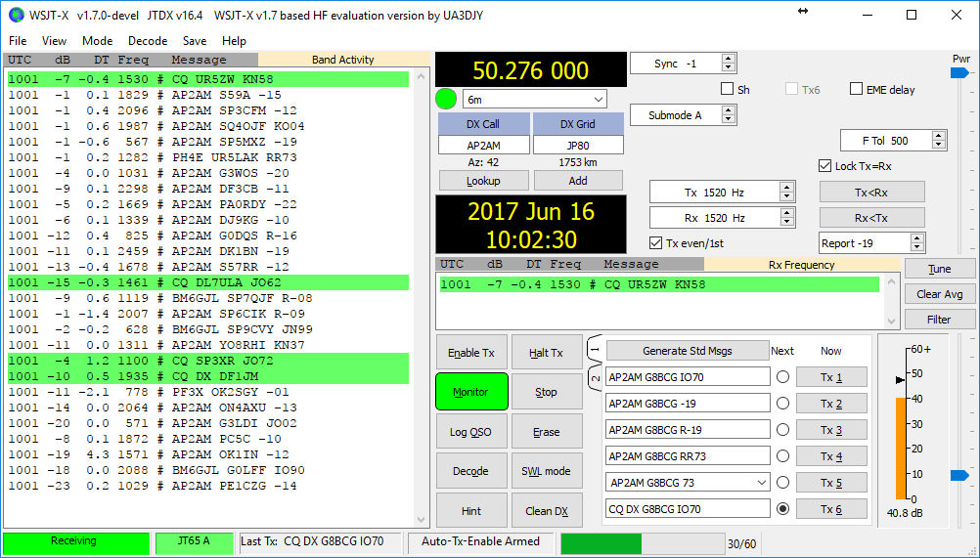Select the Next radio button for Tx 4

click(x=782, y=456)
